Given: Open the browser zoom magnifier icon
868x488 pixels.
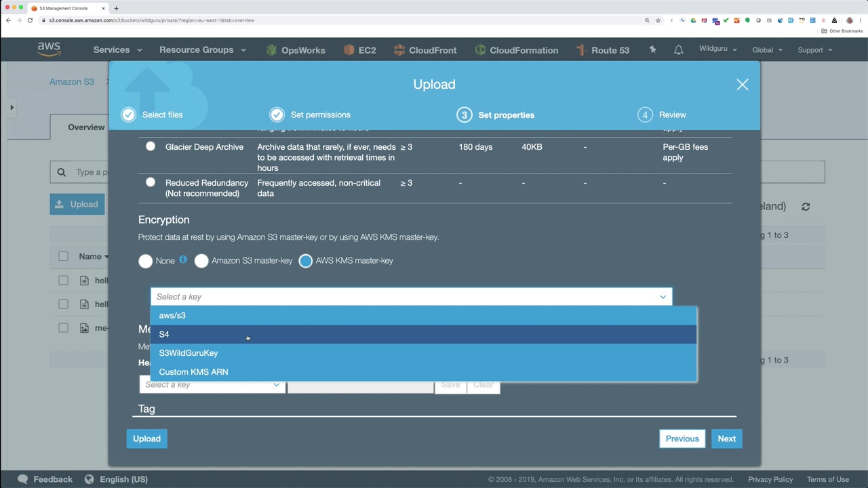Looking at the screenshot, I should tap(647, 20).
